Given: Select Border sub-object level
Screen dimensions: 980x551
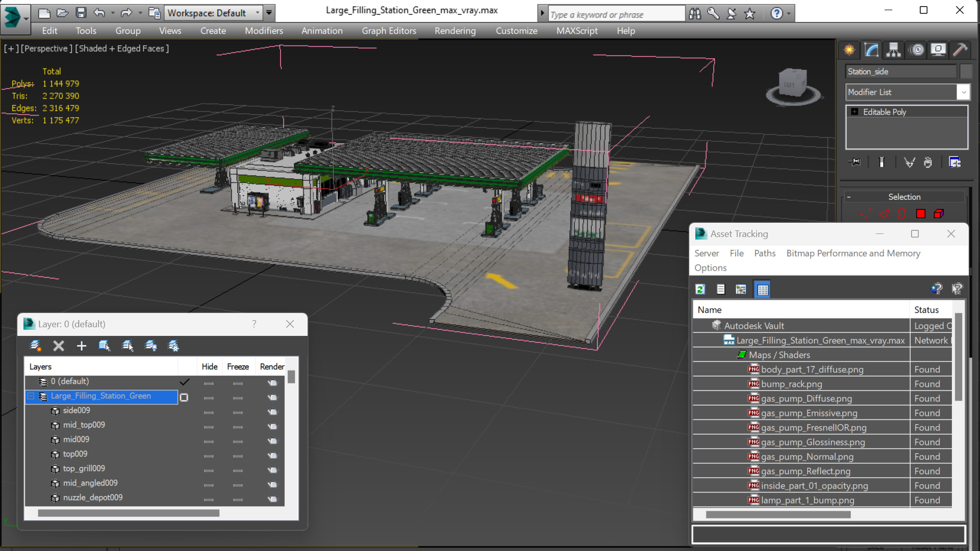Looking at the screenshot, I should click(902, 214).
